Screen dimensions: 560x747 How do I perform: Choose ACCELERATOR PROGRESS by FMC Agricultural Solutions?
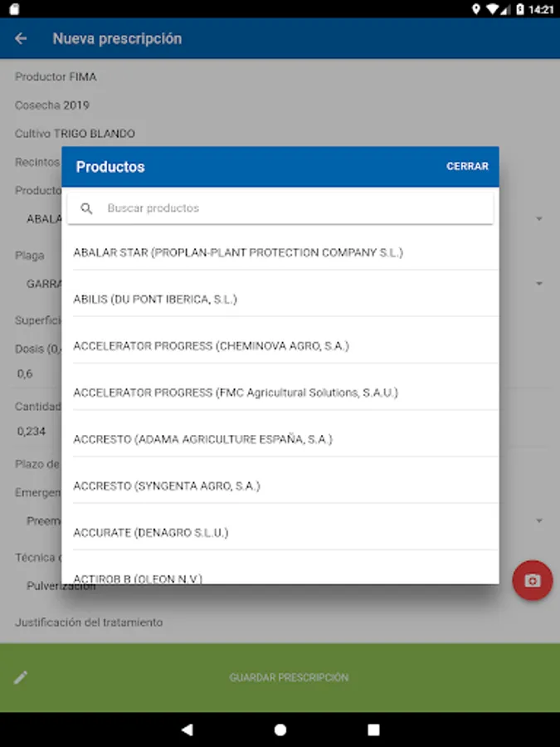pyautogui.click(x=285, y=393)
